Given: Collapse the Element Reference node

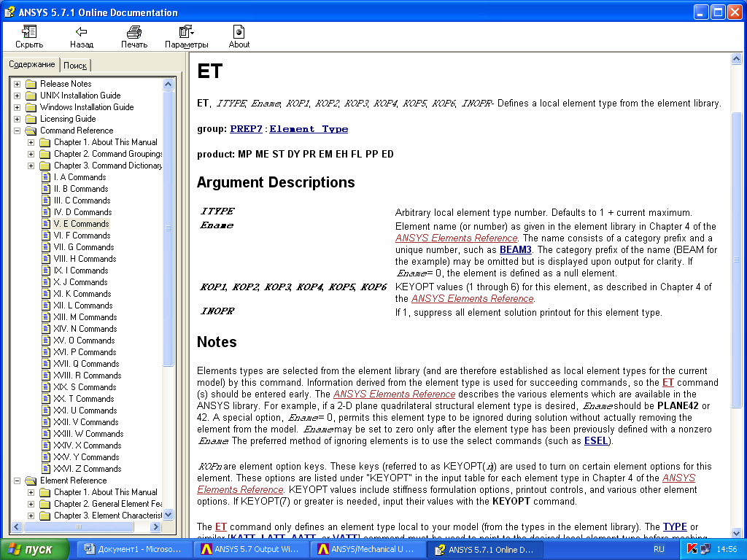Looking at the screenshot, I should [x=18, y=481].
